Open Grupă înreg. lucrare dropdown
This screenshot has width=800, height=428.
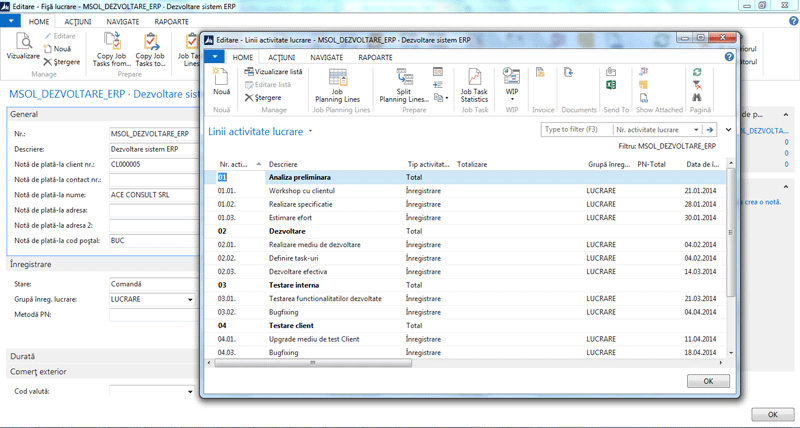190,299
